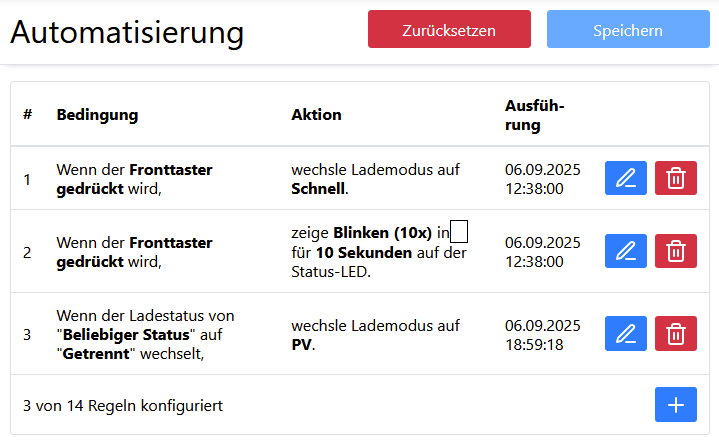Select the Aktion column header
Image resolution: width=719 pixels, height=443 pixels.
[316, 115]
